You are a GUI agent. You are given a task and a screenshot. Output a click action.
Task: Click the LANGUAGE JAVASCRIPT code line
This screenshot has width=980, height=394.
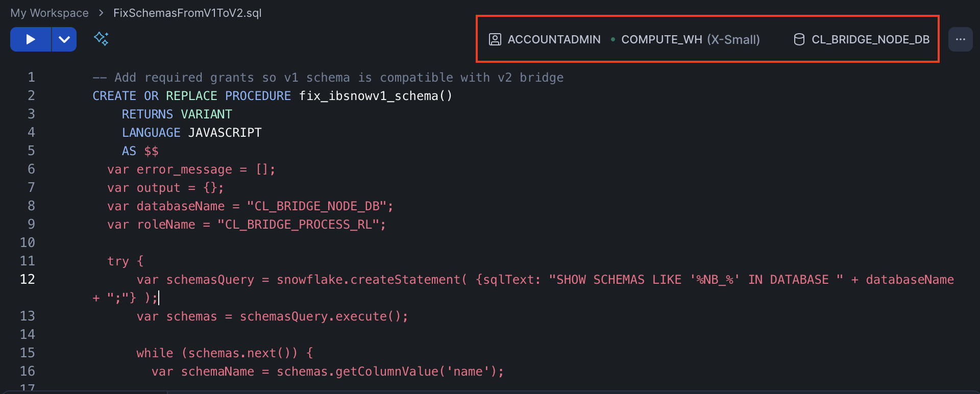[191, 133]
